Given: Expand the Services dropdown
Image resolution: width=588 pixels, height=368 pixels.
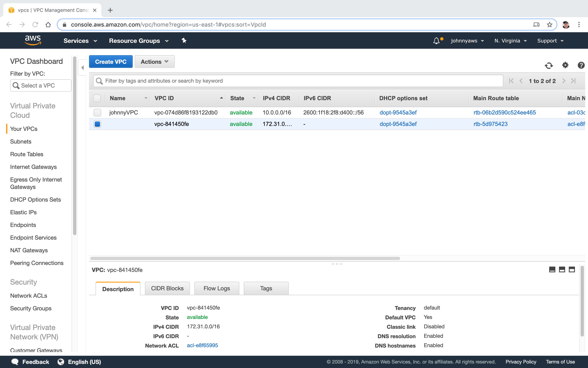Looking at the screenshot, I should click(x=80, y=41).
